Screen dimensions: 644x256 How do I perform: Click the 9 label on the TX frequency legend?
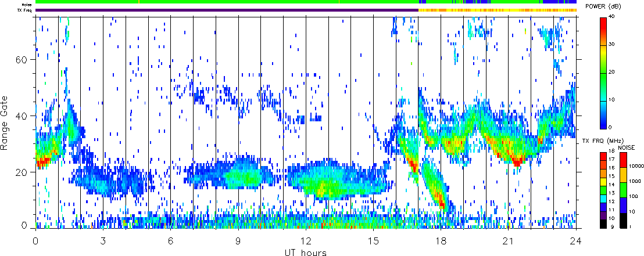pos(613,226)
